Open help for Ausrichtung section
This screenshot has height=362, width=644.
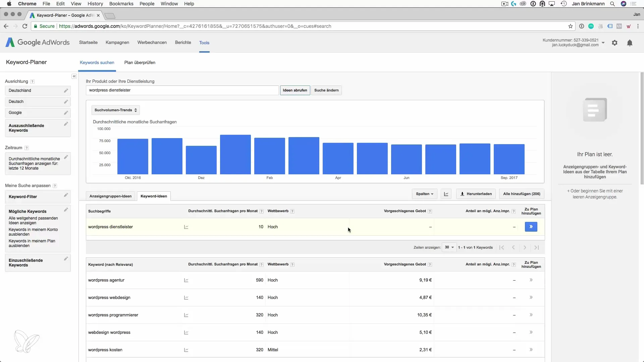tap(32, 81)
